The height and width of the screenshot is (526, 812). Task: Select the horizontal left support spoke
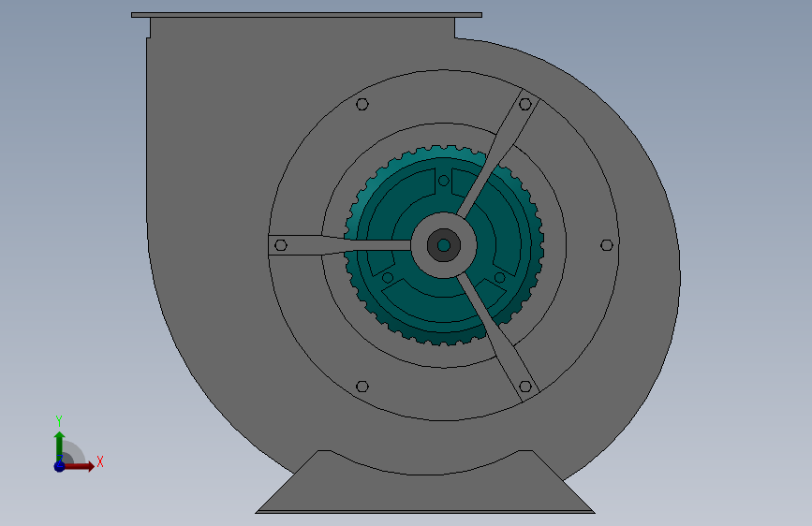tap(339, 245)
